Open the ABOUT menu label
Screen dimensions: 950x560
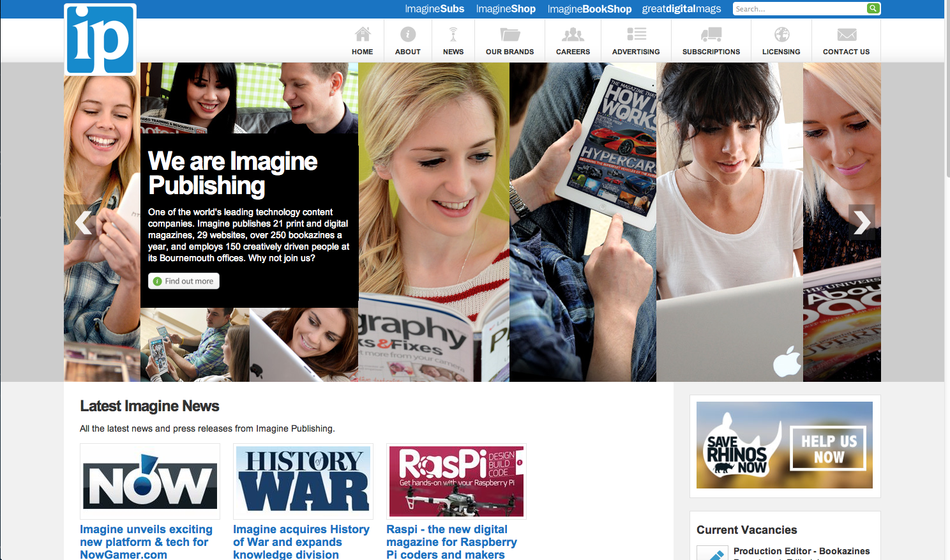point(408,52)
